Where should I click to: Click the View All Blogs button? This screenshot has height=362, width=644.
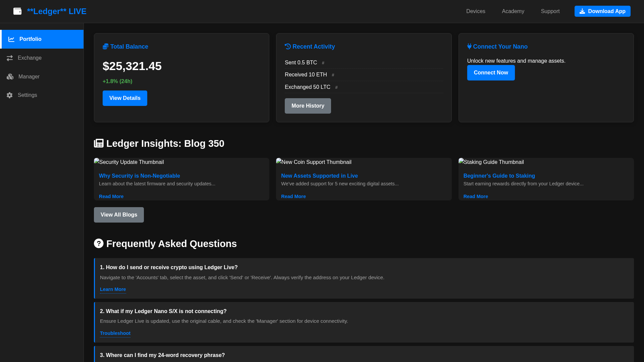click(x=119, y=215)
